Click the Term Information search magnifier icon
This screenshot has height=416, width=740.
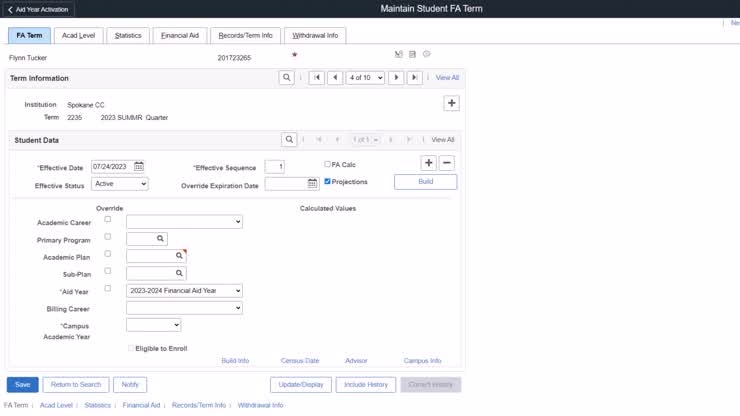pos(287,78)
